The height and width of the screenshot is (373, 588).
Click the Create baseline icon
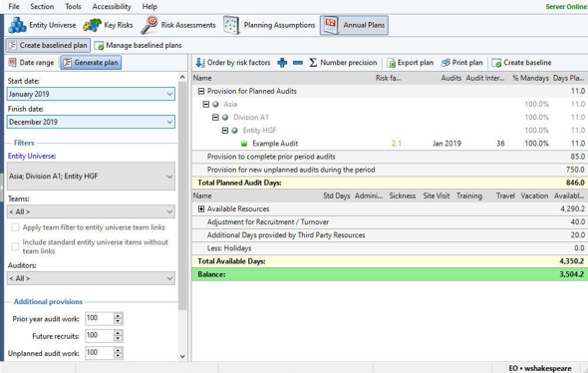tap(496, 63)
